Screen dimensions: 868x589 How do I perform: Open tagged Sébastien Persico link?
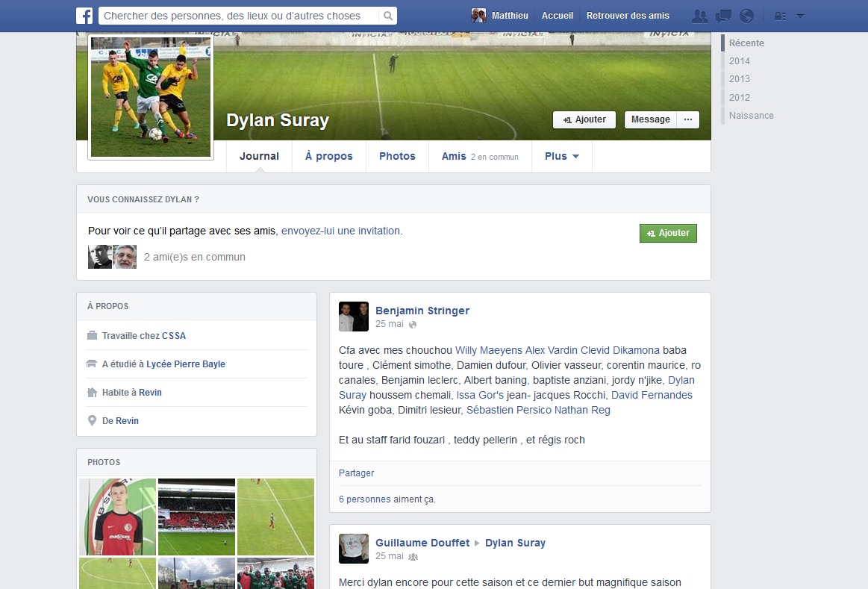tap(509, 410)
